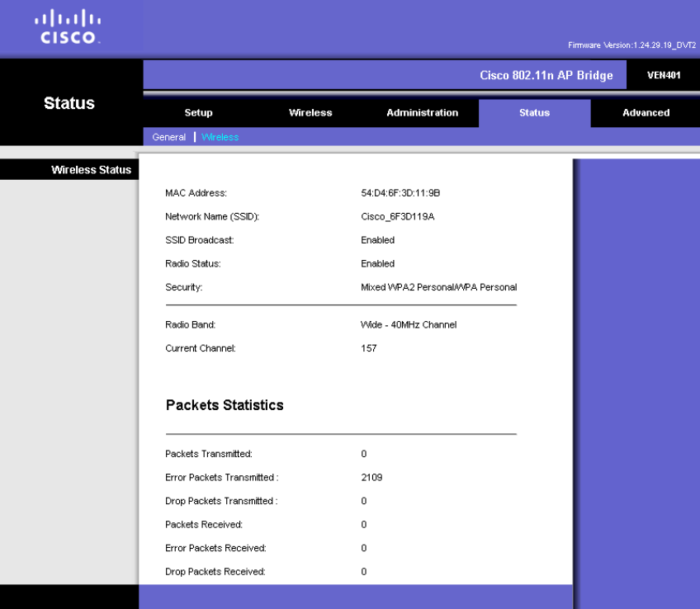
Task: Click the Error Packets Transmitted label
Action: click(222, 478)
